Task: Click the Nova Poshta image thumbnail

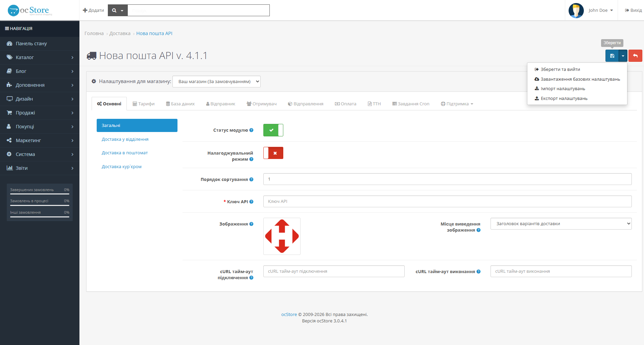Action: tap(282, 236)
